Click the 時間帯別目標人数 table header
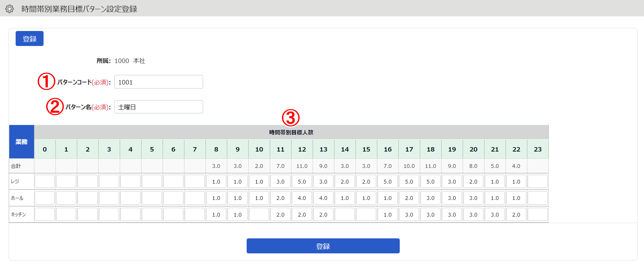 291,132
